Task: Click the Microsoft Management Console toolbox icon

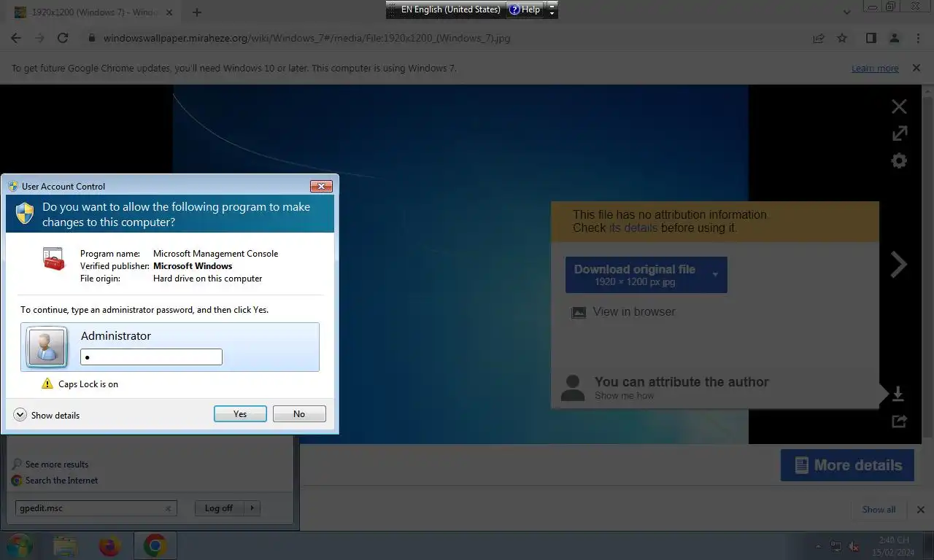Action: [54, 260]
